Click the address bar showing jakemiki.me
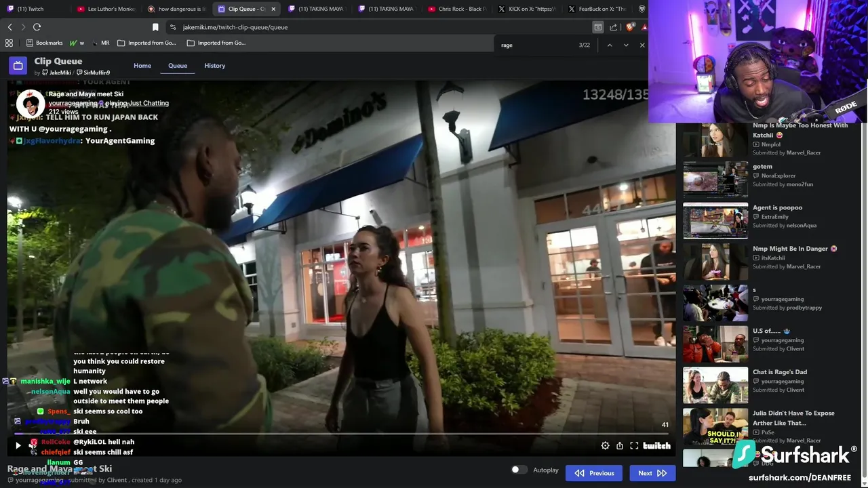The width and height of the screenshot is (868, 488). pyautogui.click(x=380, y=27)
